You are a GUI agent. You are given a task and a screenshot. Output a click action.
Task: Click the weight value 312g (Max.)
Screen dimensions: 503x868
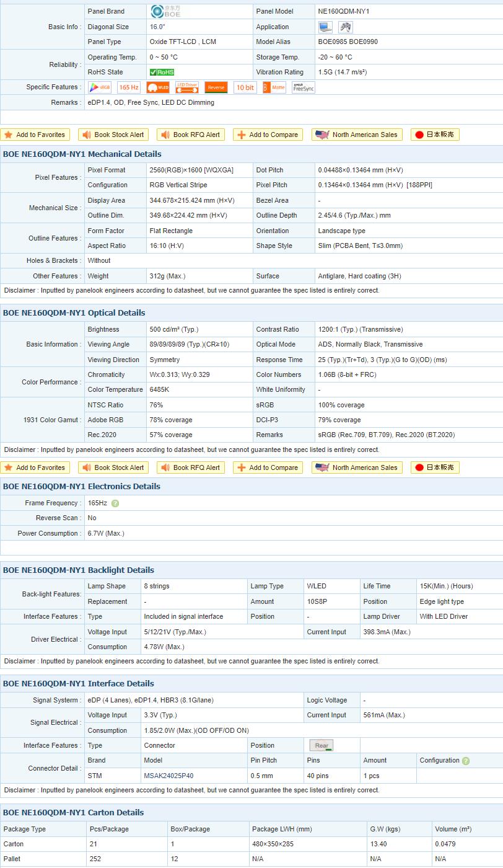167,276
